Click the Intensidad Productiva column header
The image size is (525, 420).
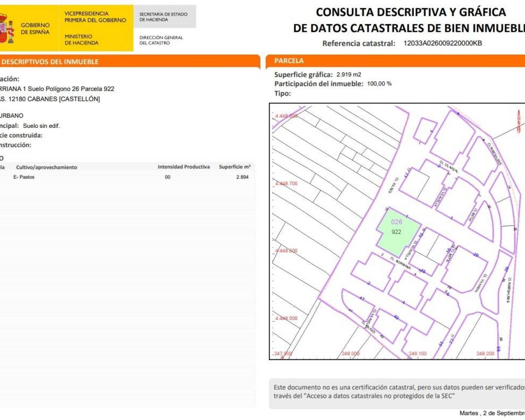point(183,167)
